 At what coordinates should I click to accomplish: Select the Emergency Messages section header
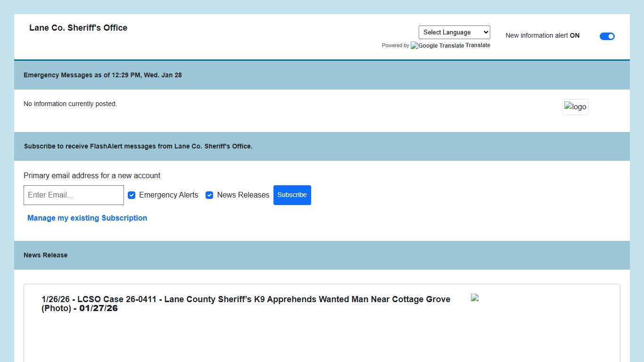pyautogui.click(x=103, y=75)
